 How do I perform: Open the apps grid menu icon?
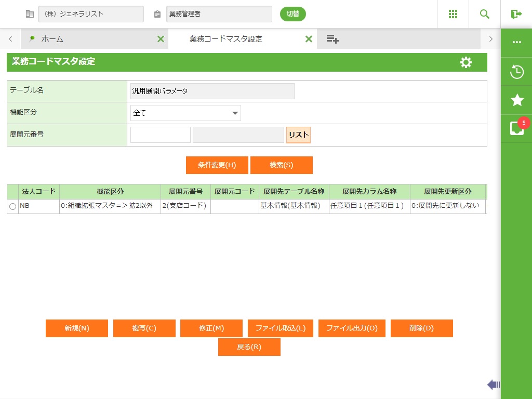click(x=453, y=14)
